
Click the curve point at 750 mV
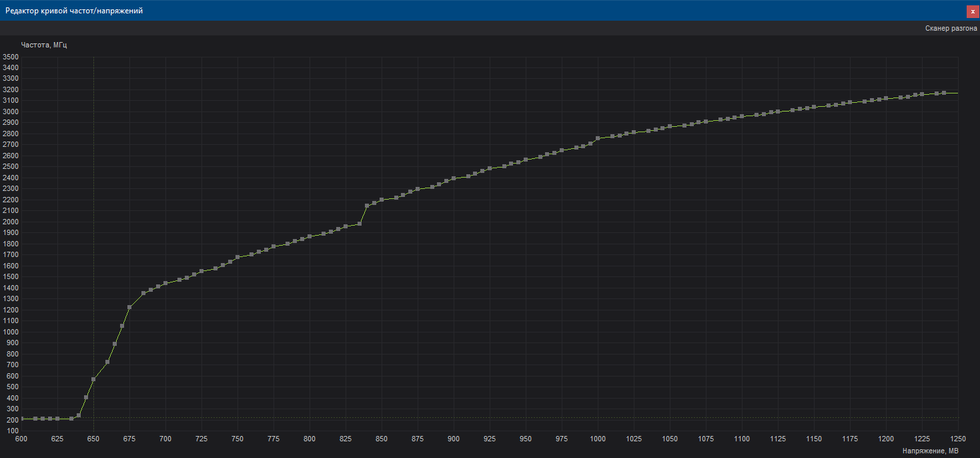coord(237,257)
